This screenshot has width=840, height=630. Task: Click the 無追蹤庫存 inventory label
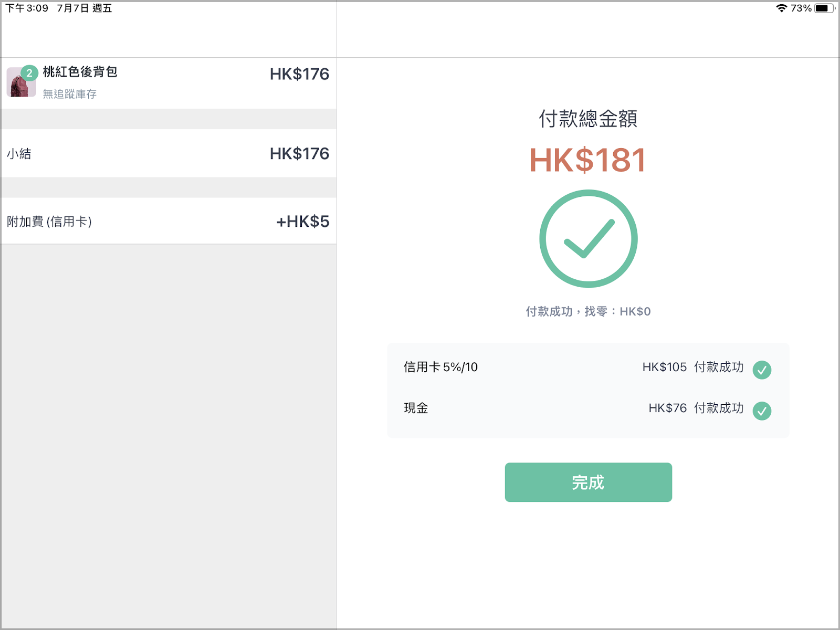(70, 94)
